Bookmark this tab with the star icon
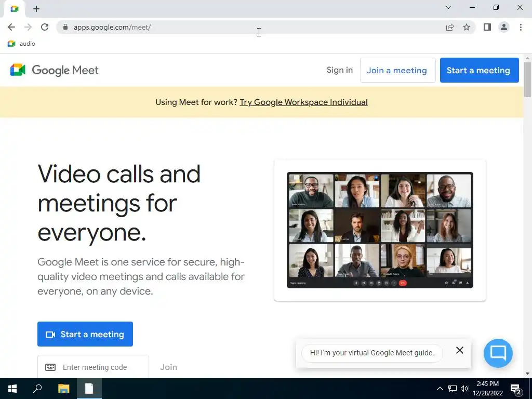The image size is (532, 399). pyautogui.click(x=467, y=27)
